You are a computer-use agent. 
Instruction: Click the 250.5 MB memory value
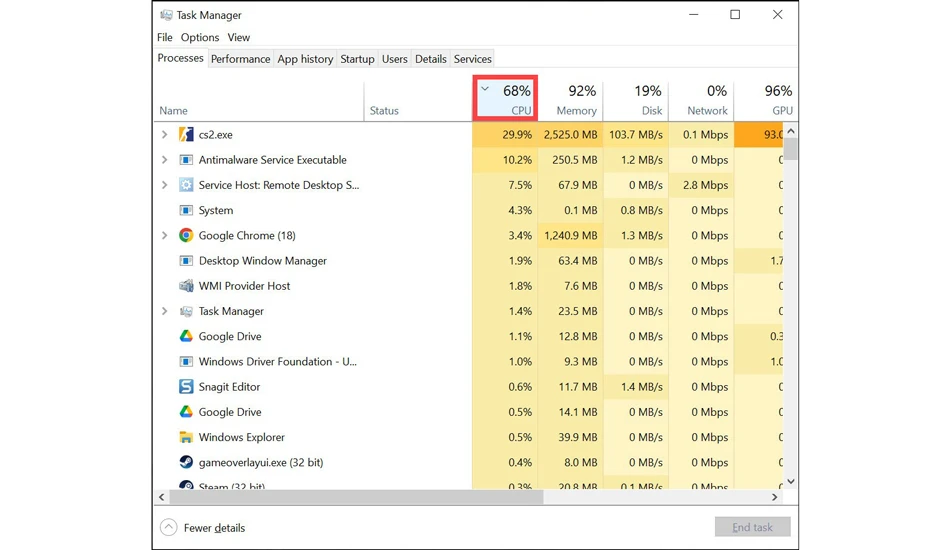point(574,160)
